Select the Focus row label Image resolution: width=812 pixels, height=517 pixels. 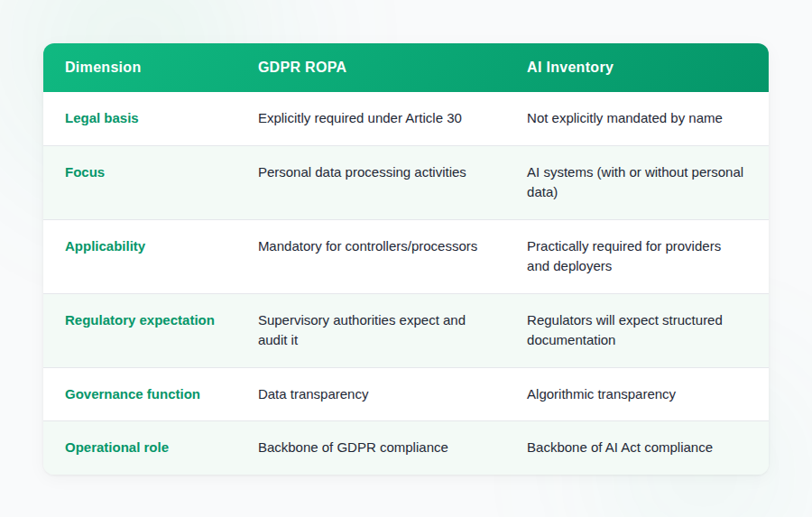[x=85, y=172]
